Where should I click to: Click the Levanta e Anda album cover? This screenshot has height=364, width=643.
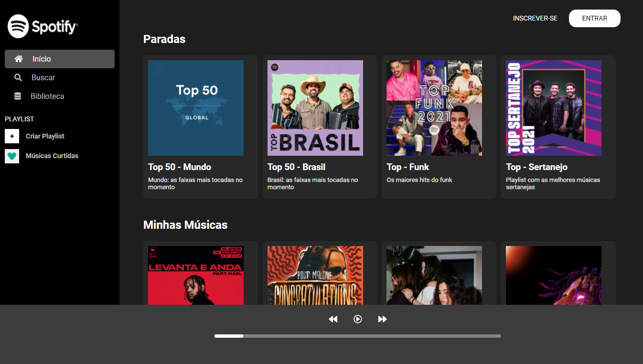(x=195, y=275)
